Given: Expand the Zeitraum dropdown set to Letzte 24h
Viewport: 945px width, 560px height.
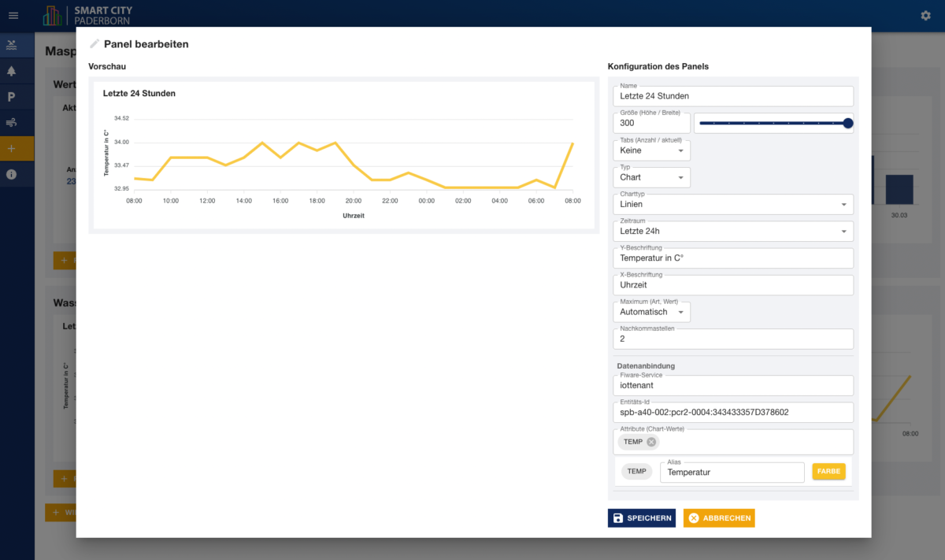Looking at the screenshot, I should point(733,231).
